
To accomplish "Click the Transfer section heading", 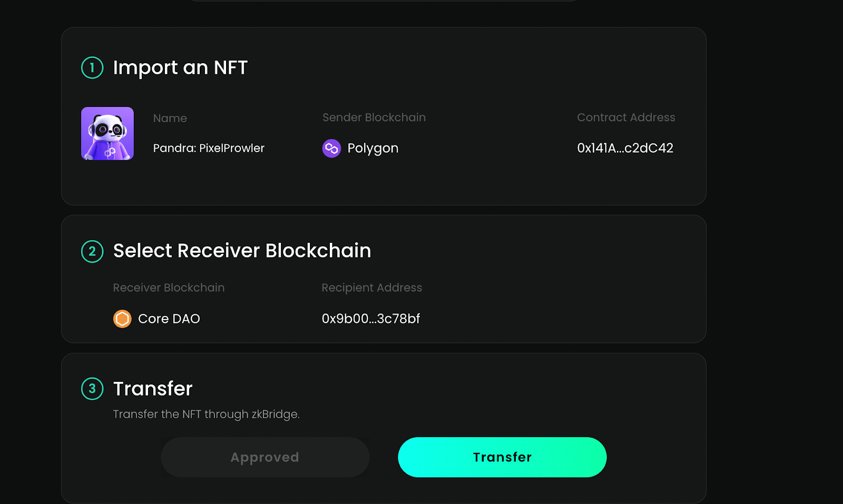I will click(153, 389).
